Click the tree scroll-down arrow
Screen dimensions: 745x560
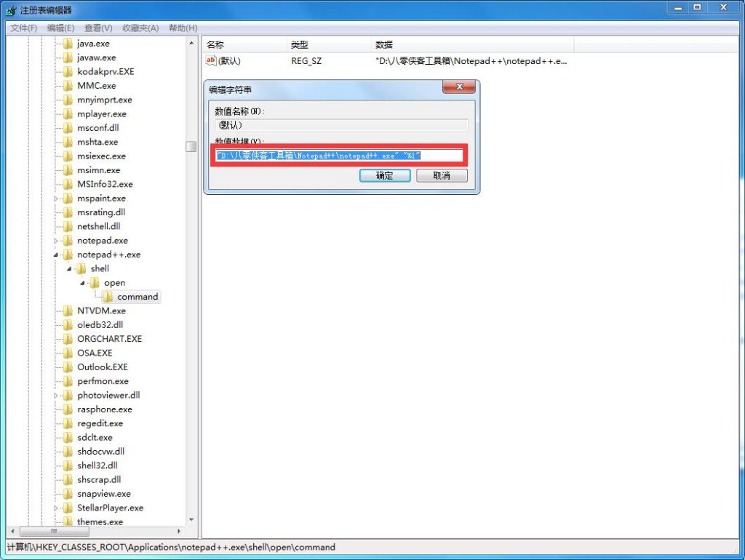[191, 521]
